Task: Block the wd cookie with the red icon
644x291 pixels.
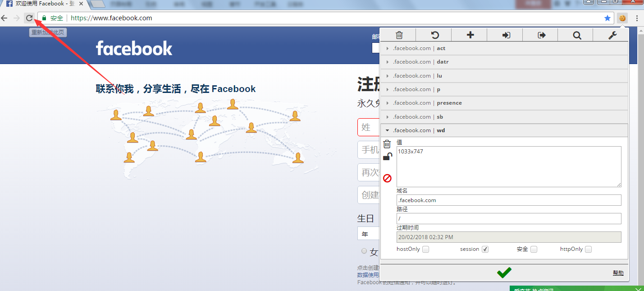Action: [387, 178]
